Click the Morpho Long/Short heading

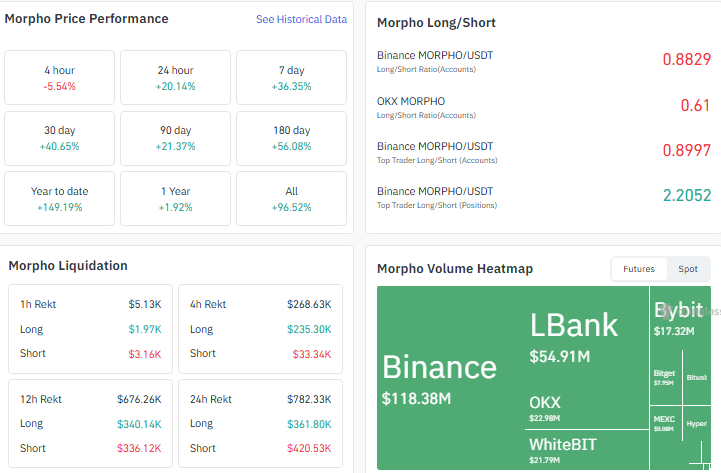pyautogui.click(x=436, y=23)
